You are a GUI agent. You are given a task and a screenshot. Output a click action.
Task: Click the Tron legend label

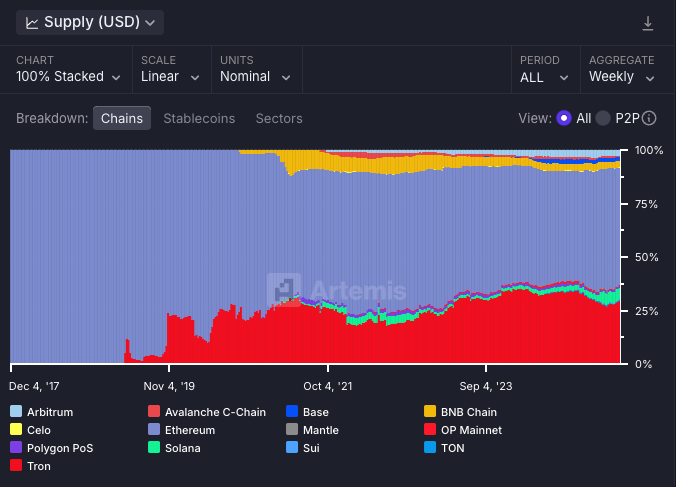[x=39, y=466]
